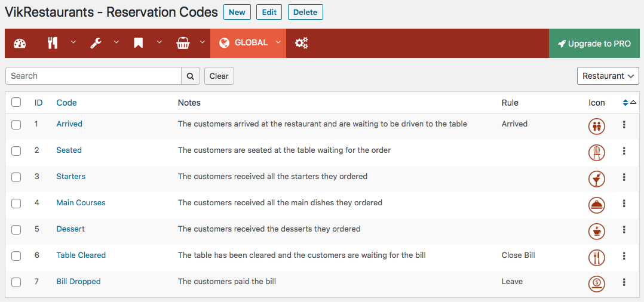Open the Bill Dropped code link
Viewport: 644px width, 302px height.
point(78,281)
